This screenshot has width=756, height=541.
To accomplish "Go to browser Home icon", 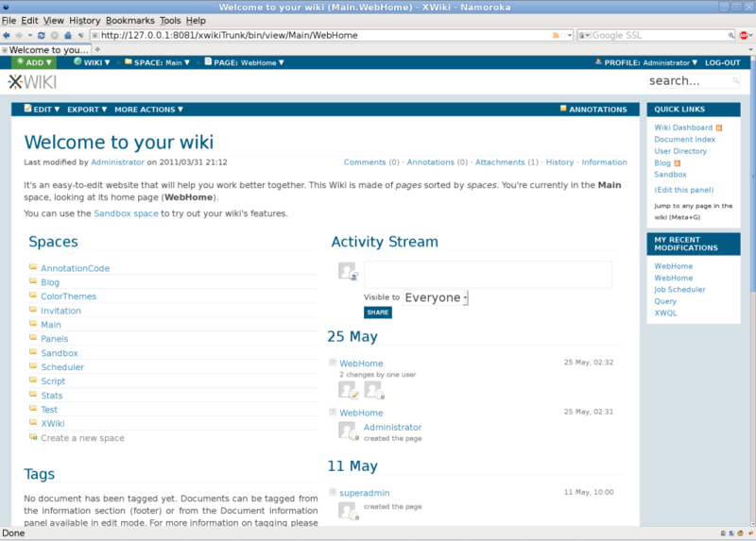I will (68, 35).
